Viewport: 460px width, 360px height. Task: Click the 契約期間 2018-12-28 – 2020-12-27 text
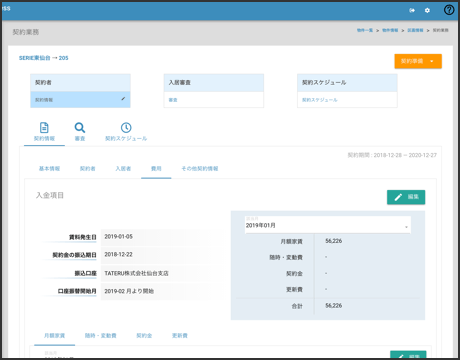pyautogui.click(x=392, y=155)
